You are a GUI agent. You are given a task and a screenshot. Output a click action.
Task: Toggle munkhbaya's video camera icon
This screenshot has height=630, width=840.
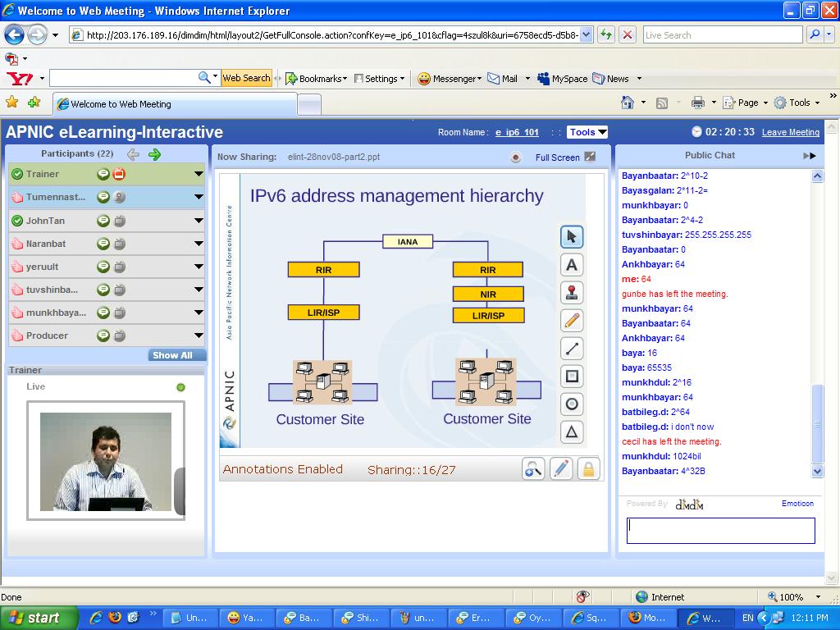[120, 313]
